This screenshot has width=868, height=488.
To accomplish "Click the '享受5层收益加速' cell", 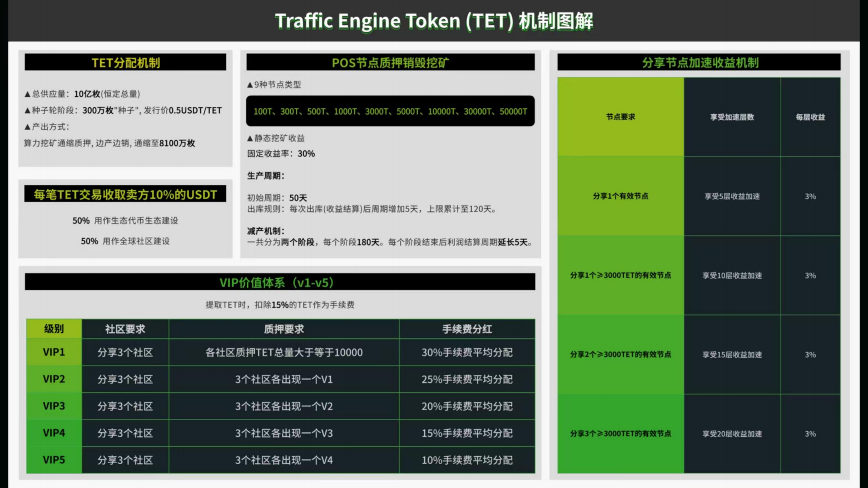I will pos(732,196).
